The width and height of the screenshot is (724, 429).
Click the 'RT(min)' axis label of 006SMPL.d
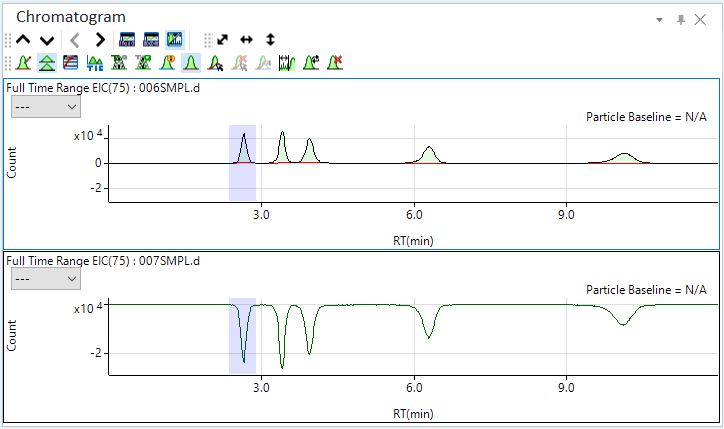pos(413,241)
